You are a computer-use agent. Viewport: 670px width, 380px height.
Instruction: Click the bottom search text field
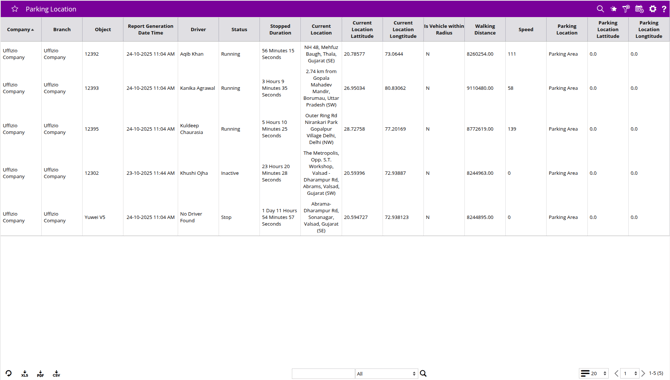tap(323, 374)
